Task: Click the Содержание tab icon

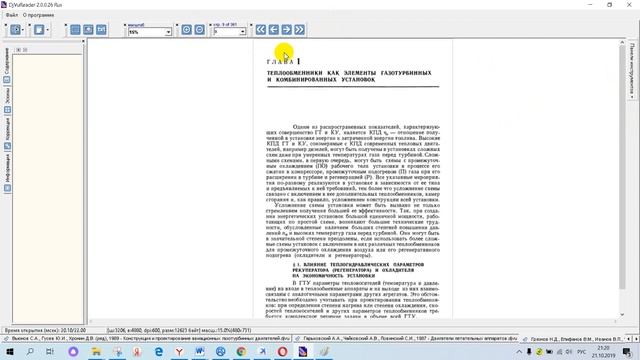Action: [x=7, y=80]
